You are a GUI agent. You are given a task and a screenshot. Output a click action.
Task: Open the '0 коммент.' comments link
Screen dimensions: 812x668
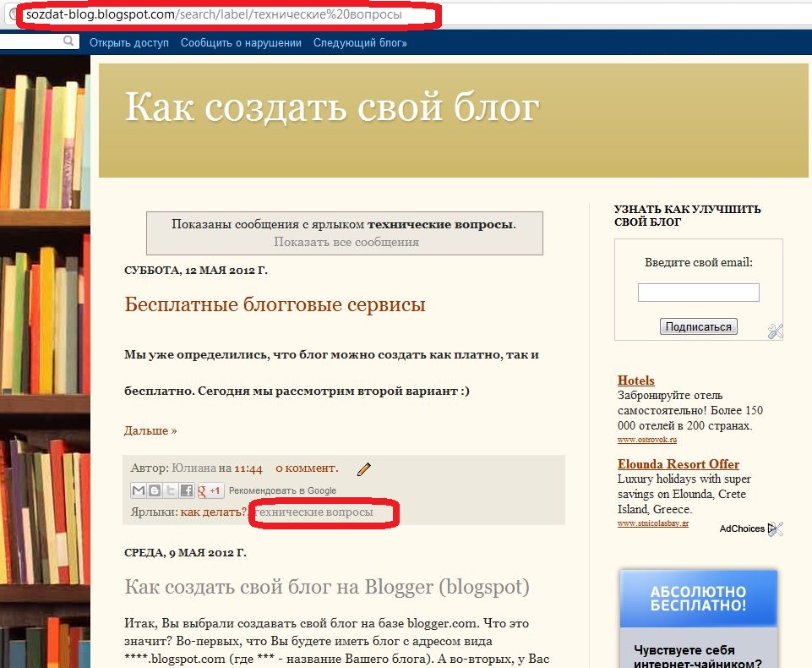pyautogui.click(x=307, y=468)
